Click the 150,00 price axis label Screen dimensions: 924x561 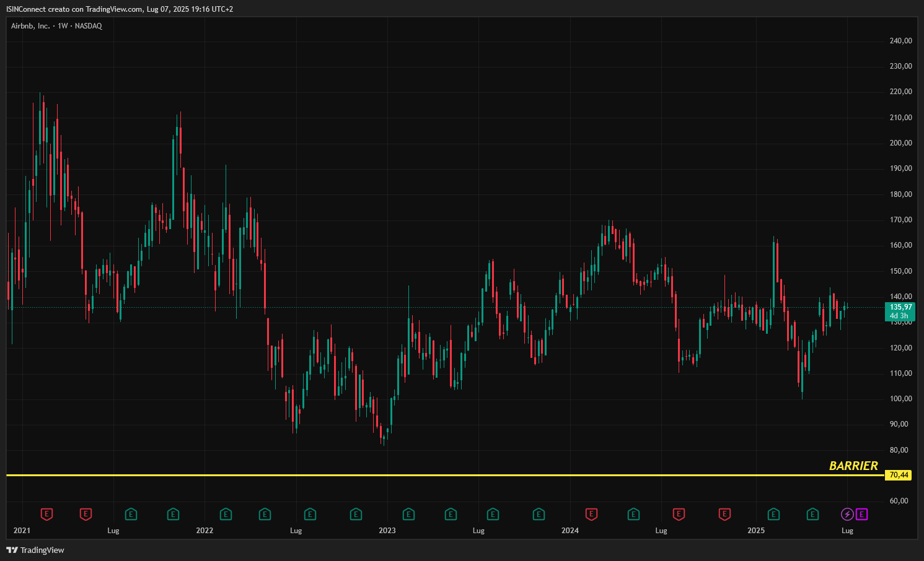pos(900,271)
